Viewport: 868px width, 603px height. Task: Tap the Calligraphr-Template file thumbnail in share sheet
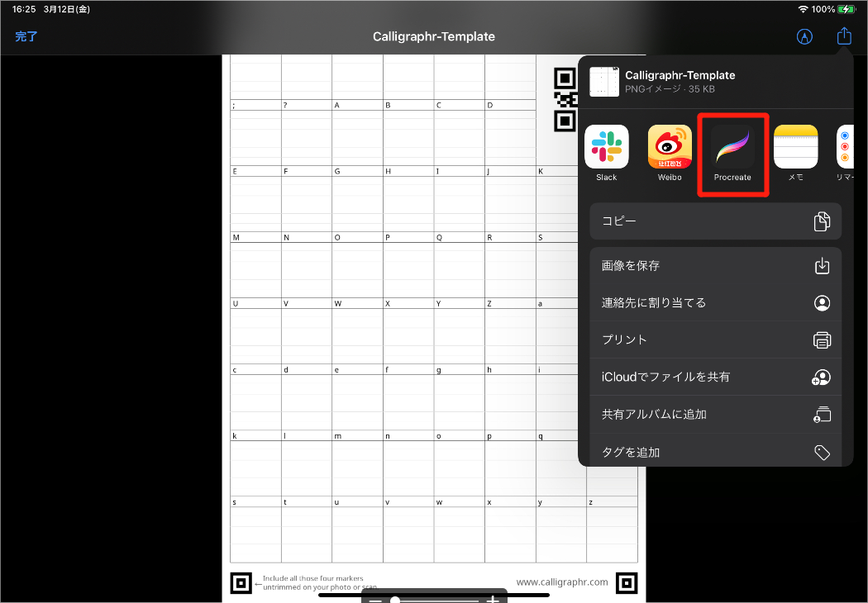[x=603, y=81]
